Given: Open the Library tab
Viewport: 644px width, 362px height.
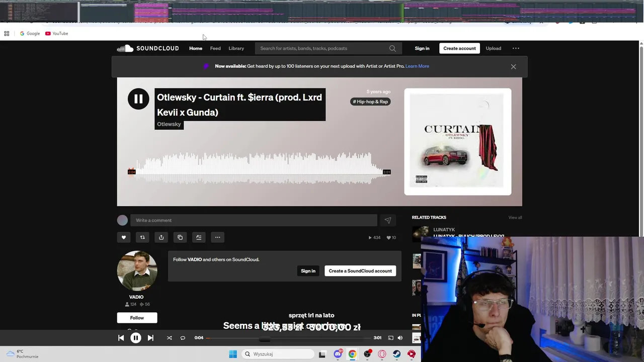Looking at the screenshot, I should pyautogui.click(x=236, y=48).
